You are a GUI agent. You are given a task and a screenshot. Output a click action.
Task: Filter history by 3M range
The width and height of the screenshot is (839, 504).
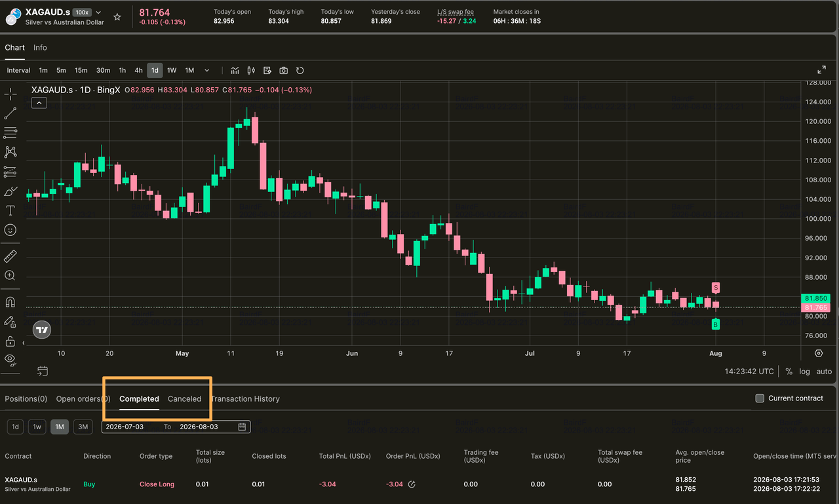[x=83, y=427]
